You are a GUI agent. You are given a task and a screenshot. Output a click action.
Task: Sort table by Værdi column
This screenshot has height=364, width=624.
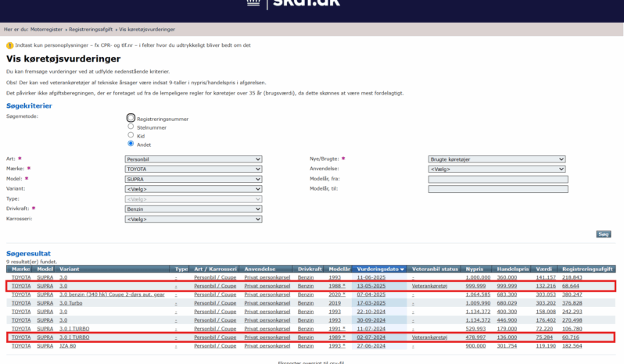click(543, 269)
